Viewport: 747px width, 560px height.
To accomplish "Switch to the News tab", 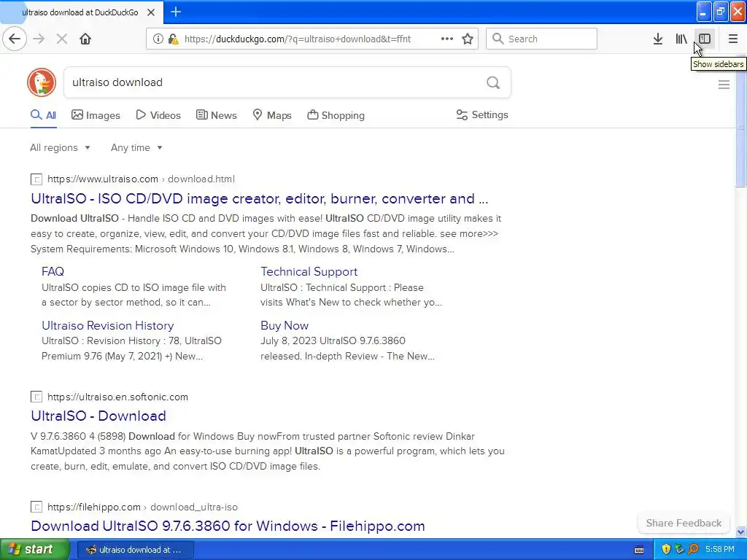I will (x=217, y=115).
